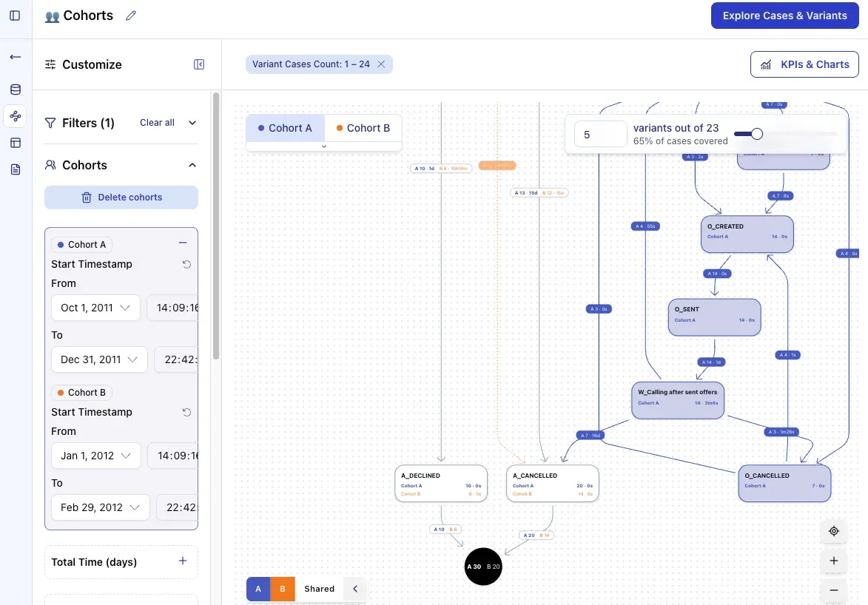The height and width of the screenshot is (605, 868).
Task: Click Cohort A To time field 22:42
Action: (177, 359)
